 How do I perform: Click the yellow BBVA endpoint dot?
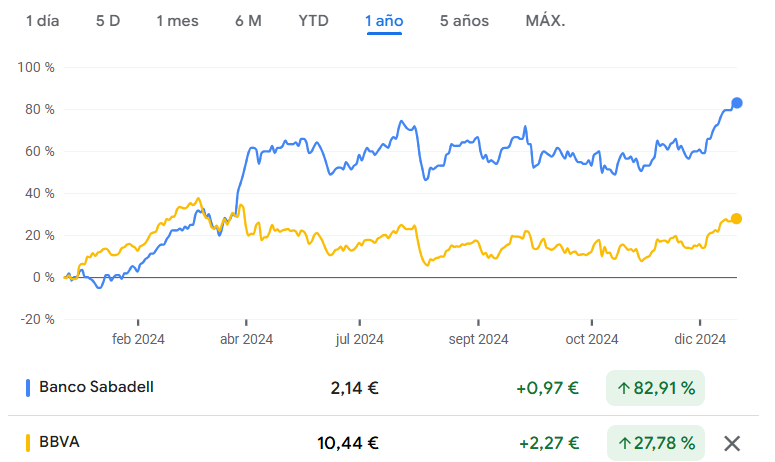[x=737, y=219]
